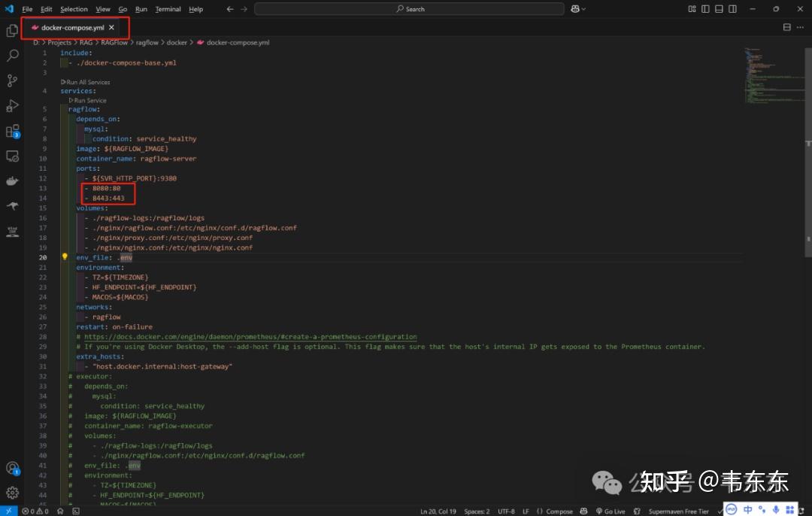812x516 pixels.
Task: Open the Go menu
Action: point(123,9)
